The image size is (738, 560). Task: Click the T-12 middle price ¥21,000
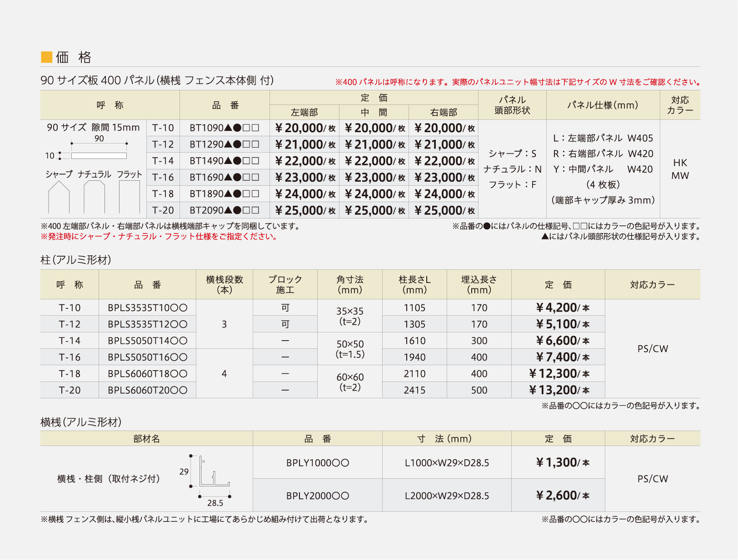(x=375, y=144)
